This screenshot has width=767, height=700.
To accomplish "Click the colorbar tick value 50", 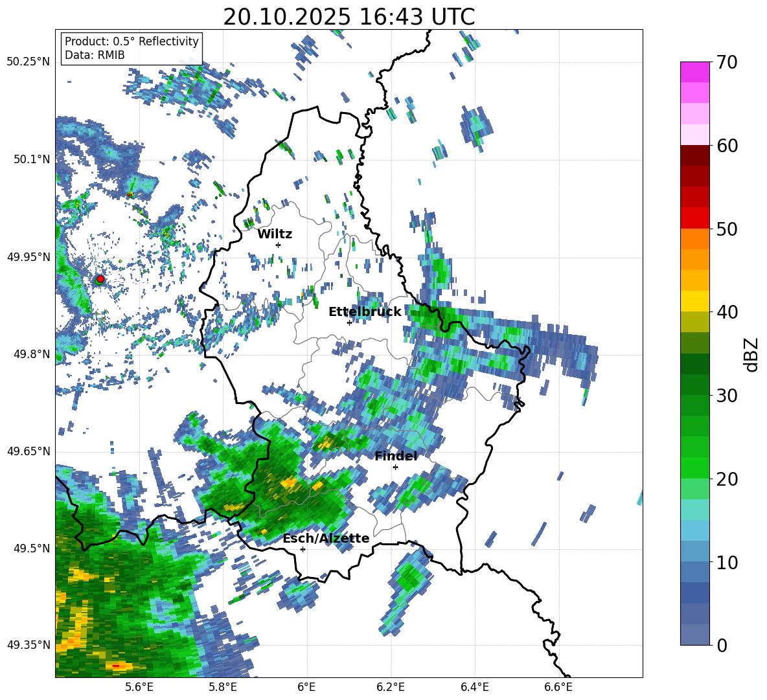I will (727, 229).
